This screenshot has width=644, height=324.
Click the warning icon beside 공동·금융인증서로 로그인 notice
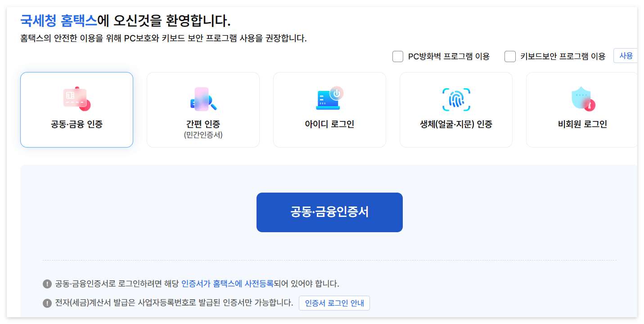[47, 284]
